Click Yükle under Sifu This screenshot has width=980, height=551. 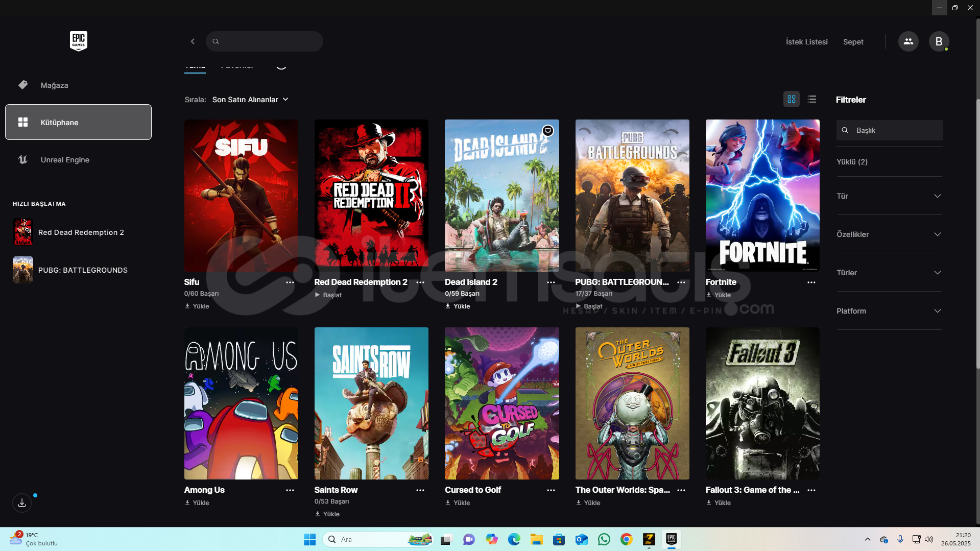click(197, 306)
